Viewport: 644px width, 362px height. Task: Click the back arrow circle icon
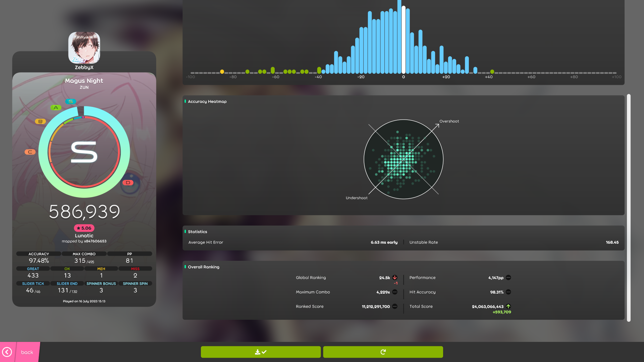tap(7, 352)
